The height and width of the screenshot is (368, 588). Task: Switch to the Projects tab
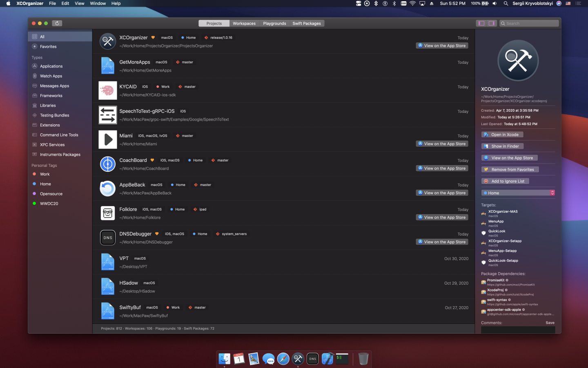point(214,23)
